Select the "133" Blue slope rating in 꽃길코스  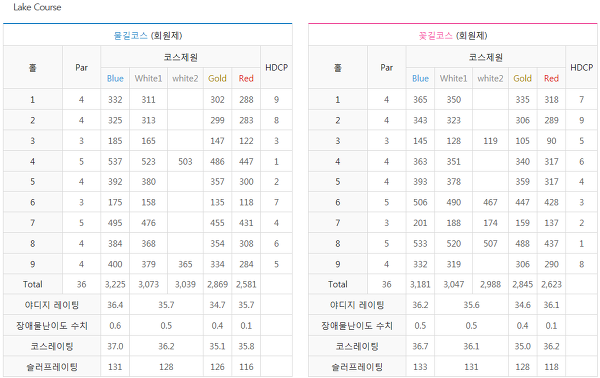(x=420, y=367)
